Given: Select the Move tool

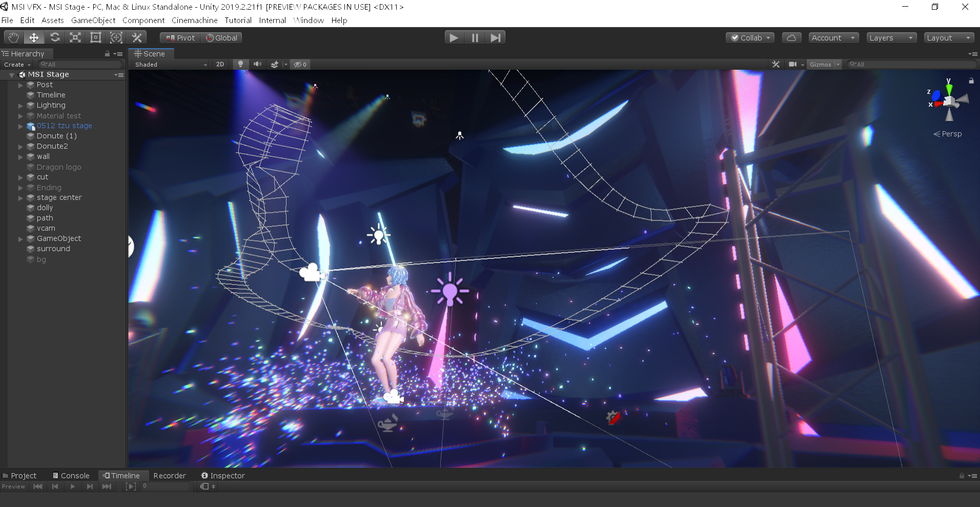Looking at the screenshot, I should point(34,38).
